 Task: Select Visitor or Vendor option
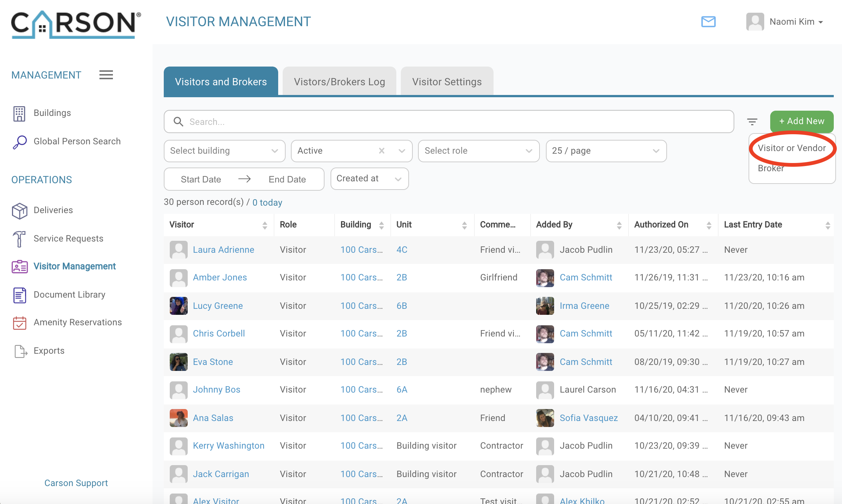point(792,148)
